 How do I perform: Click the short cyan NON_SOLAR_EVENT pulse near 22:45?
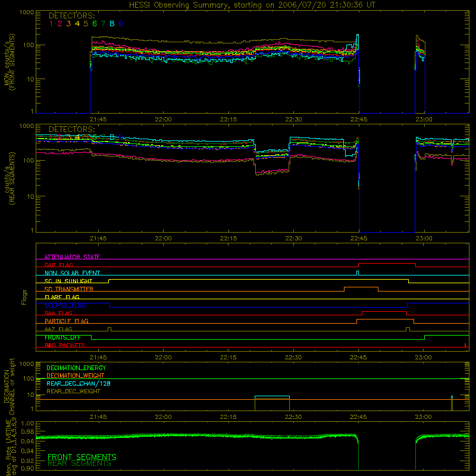coord(358,273)
